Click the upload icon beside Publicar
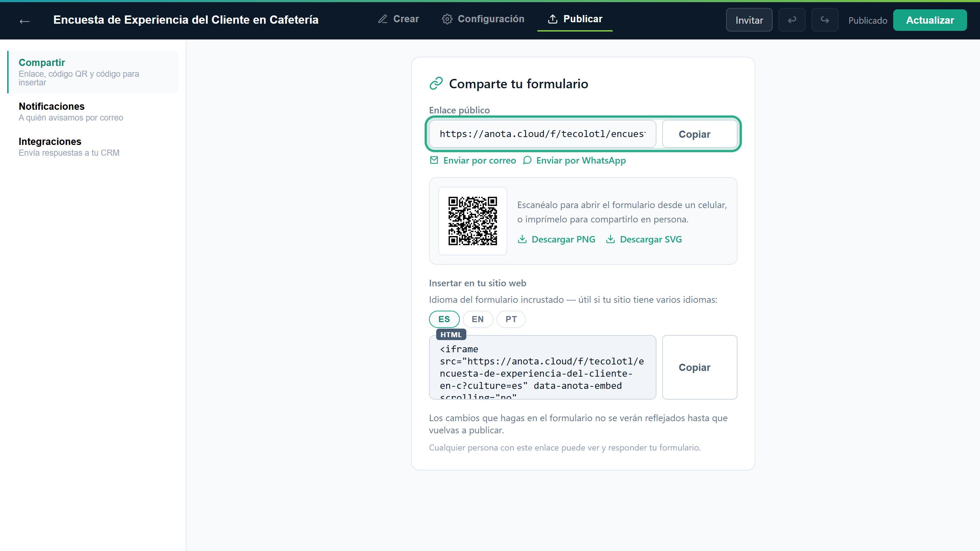 point(552,19)
